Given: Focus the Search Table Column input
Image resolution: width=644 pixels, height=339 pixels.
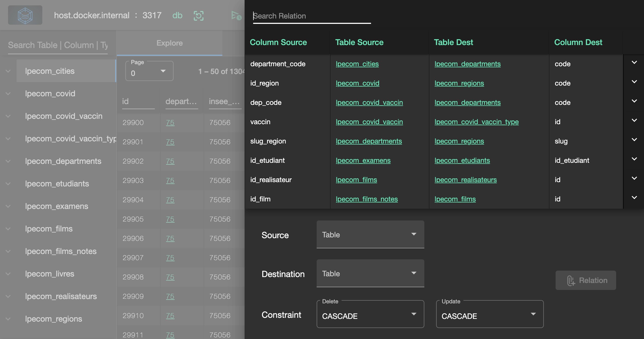Looking at the screenshot, I should coord(58,45).
